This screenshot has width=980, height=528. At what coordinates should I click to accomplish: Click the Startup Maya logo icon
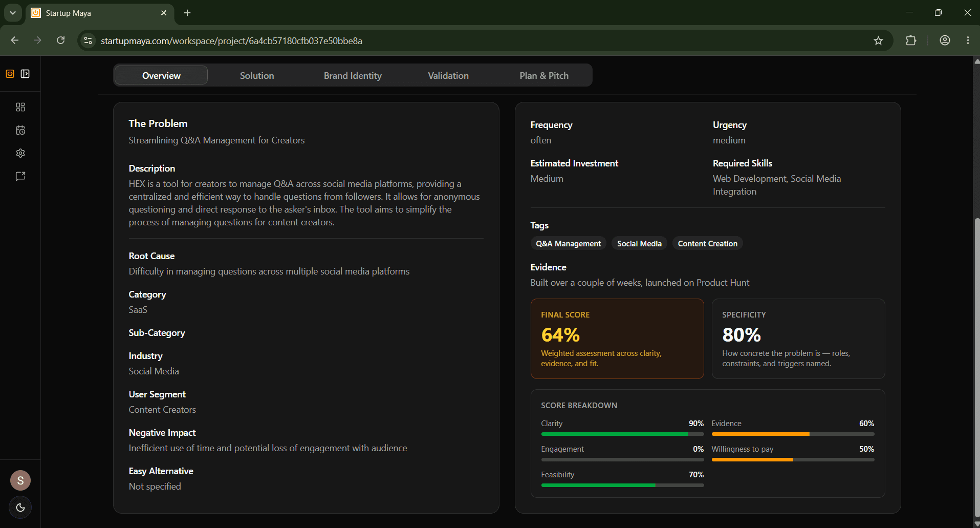(10, 74)
